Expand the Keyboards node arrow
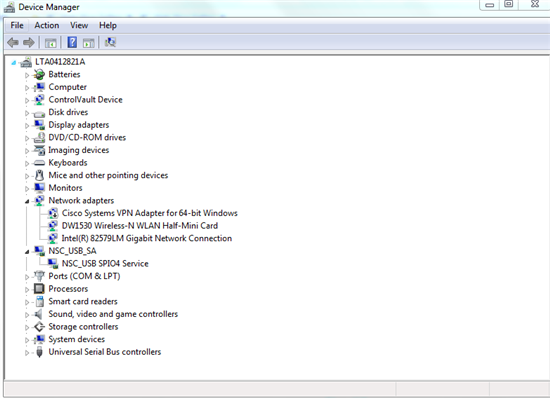This screenshot has height=398, width=550. 27,163
